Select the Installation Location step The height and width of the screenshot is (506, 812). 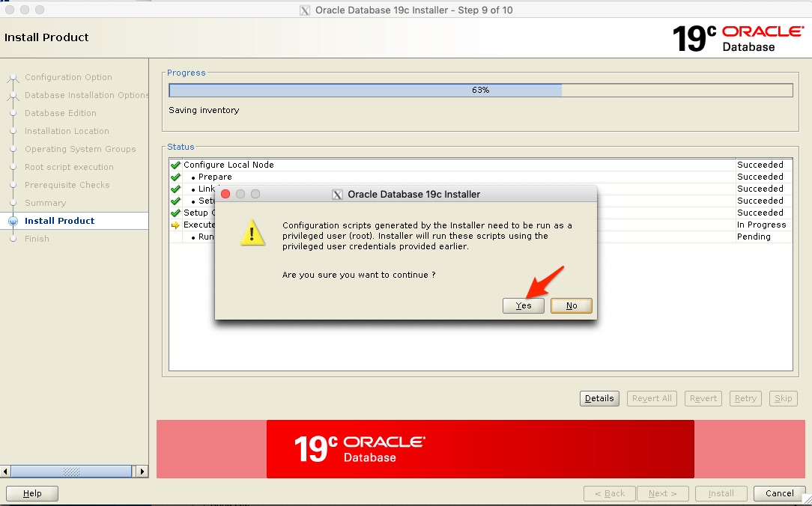tap(67, 132)
